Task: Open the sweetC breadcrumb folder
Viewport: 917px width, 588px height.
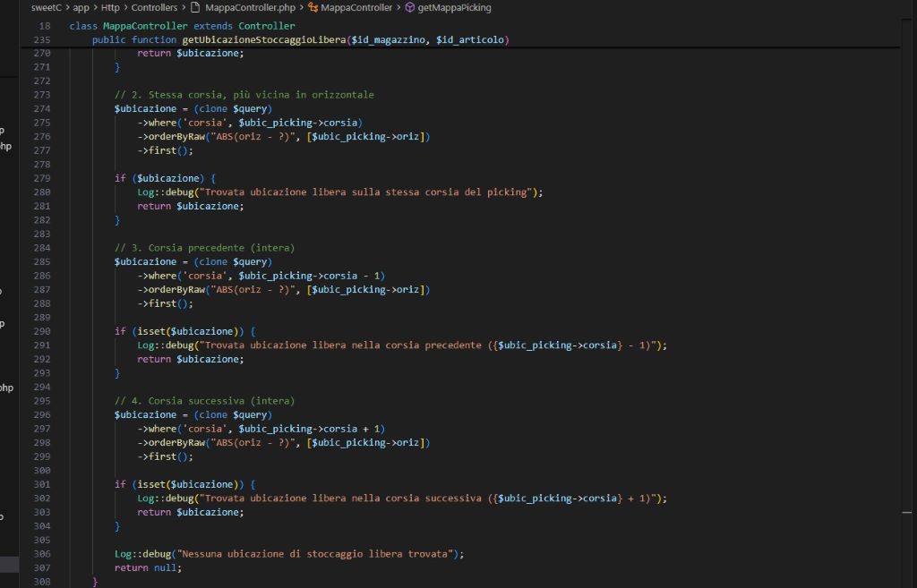Action: point(46,7)
